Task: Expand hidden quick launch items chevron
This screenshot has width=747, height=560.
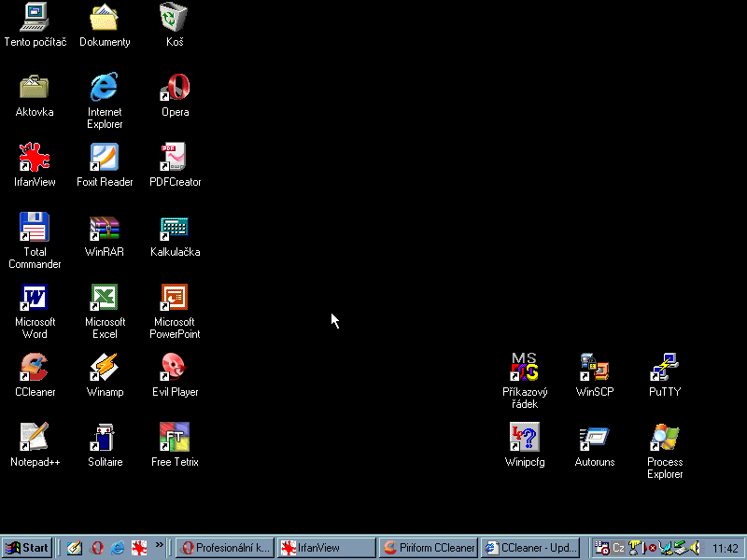Action: click(159, 545)
